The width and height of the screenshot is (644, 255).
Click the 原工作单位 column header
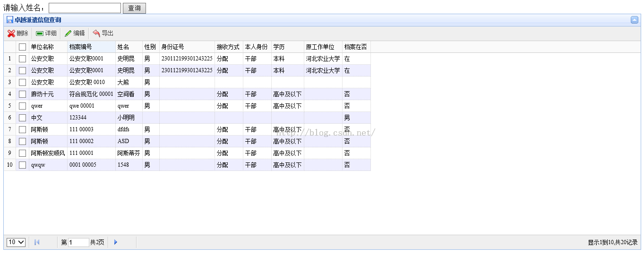(x=323, y=47)
